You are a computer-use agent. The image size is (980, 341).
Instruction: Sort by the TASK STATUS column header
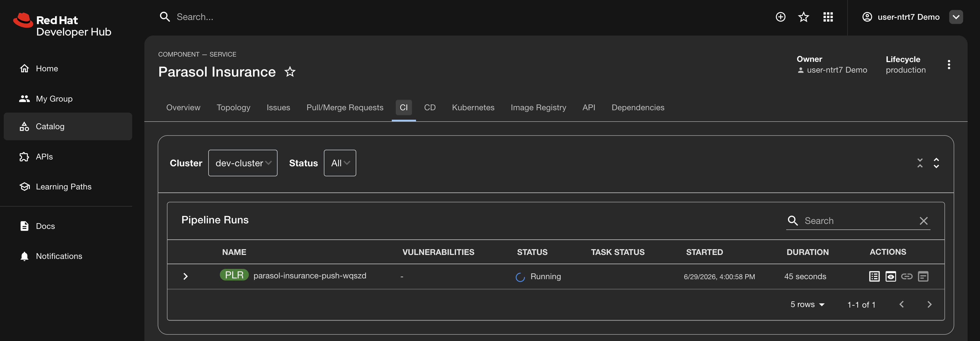(x=617, y=252)
